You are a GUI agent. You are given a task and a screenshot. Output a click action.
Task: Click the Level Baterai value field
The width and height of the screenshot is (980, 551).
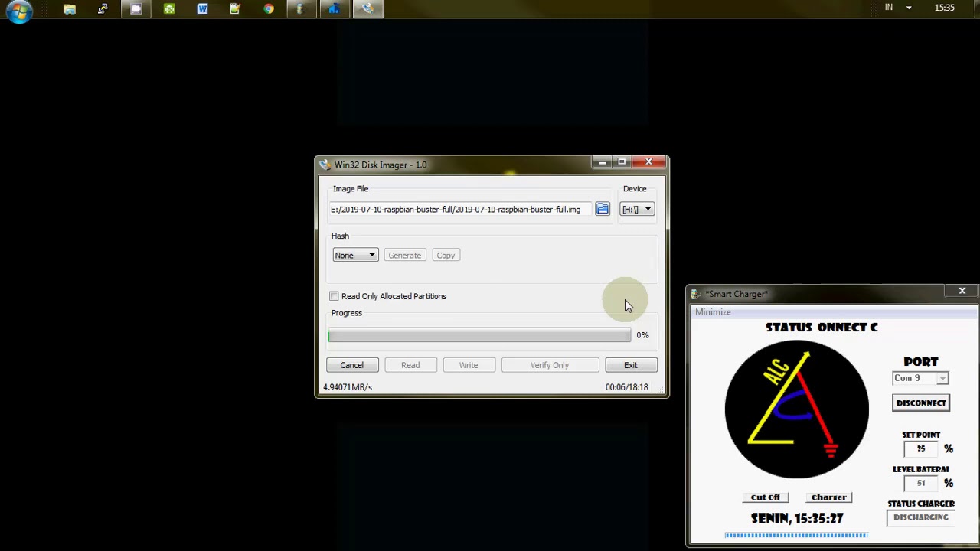[x=921, y=484]
